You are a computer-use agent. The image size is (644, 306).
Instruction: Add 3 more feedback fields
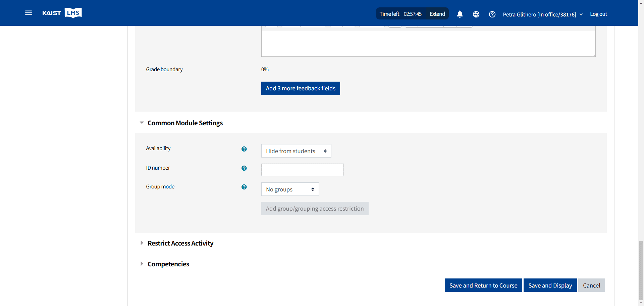click(301, 88)
